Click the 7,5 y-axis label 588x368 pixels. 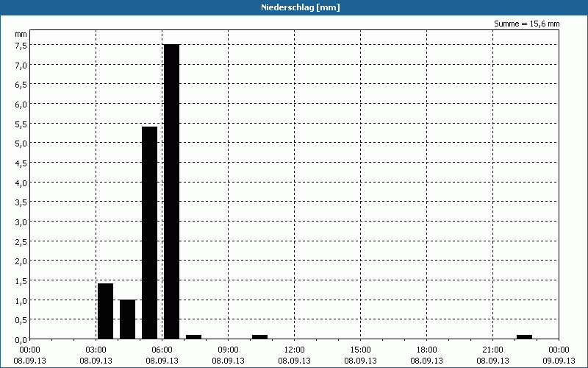21,46
